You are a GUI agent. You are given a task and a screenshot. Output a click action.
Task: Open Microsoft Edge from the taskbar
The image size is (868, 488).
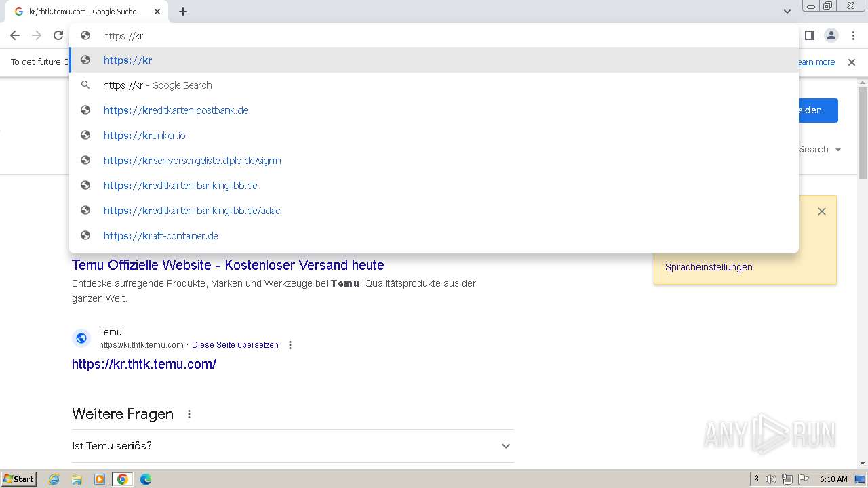tap(146, 479)
